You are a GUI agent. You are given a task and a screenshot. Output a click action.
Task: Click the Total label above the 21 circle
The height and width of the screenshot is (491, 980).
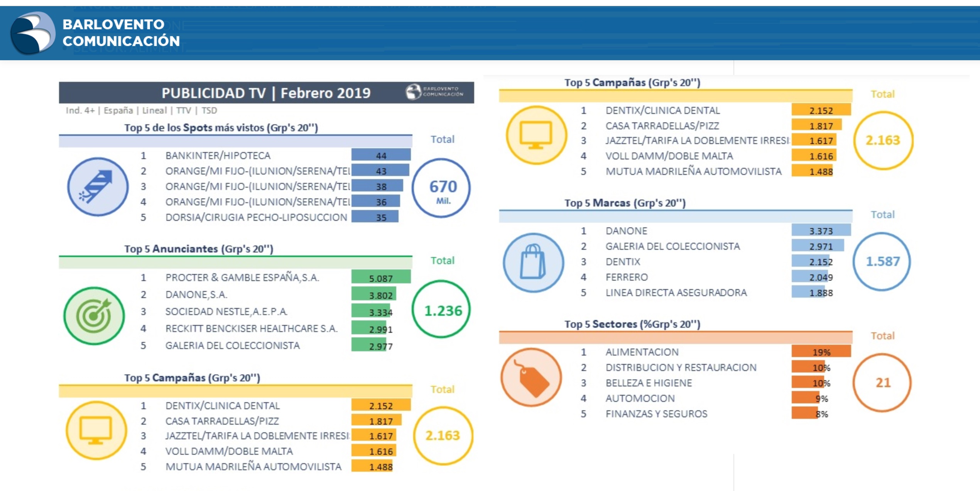(x=882, y=336)
